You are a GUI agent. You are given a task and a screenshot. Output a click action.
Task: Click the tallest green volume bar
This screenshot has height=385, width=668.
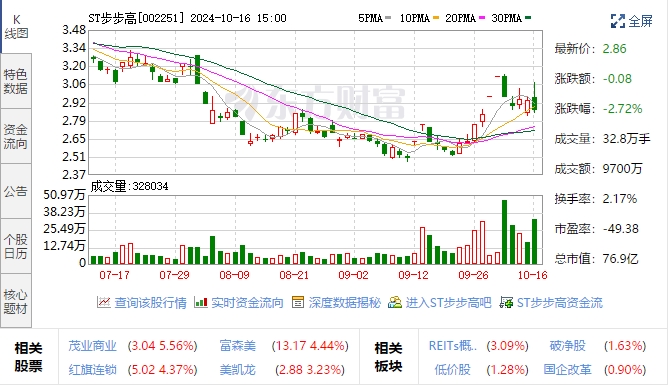pos(504,232)
